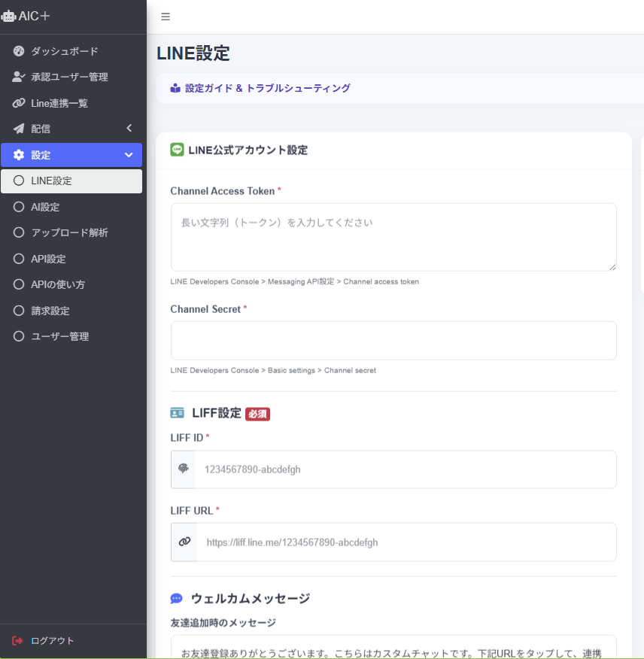Open the sidebar hamburger menu
Screen dimensions: 644x659
(x=166, y=17)
